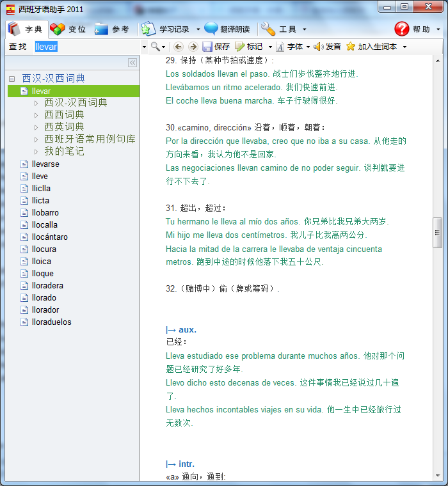
Task: Click the 保存 save disk icon
Action: coord(207,47)
